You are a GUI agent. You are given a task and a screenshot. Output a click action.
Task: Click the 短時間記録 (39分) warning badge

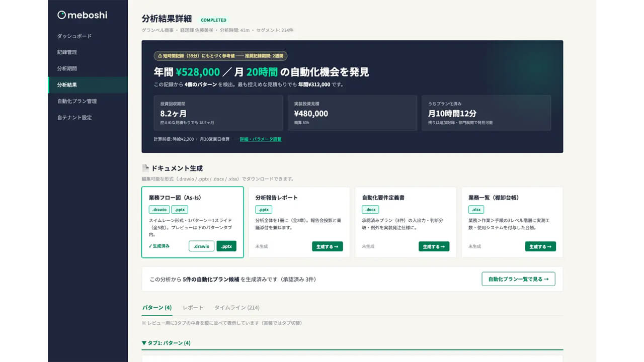click(220, 56)
